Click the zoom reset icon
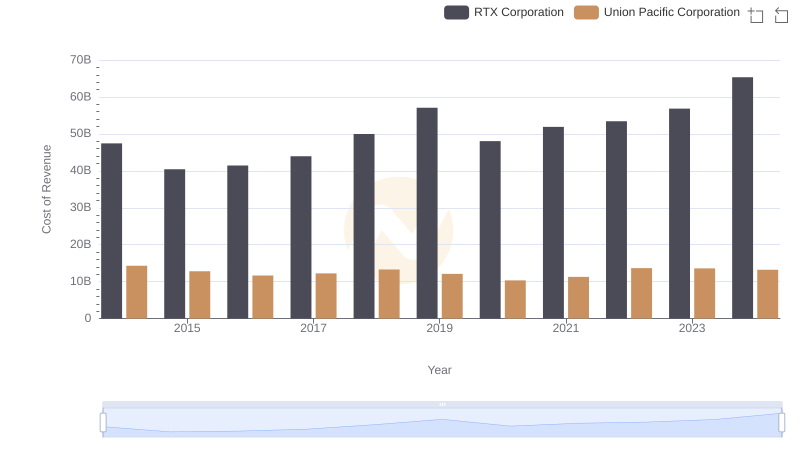 (781, 15)
